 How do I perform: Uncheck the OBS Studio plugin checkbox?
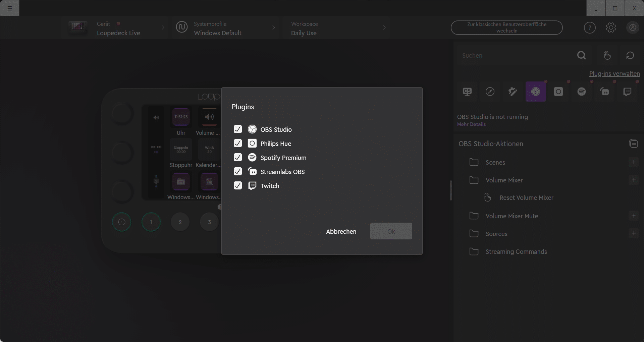238,129
